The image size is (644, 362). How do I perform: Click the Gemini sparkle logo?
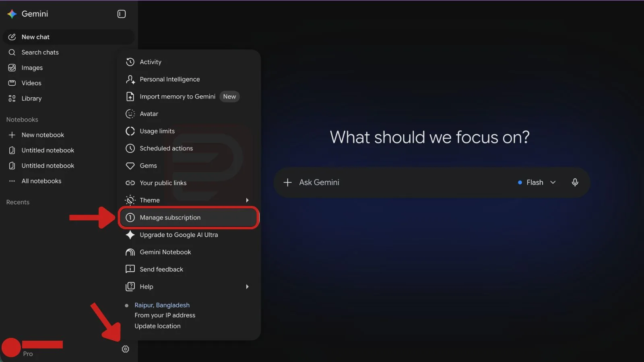[12, 14]
